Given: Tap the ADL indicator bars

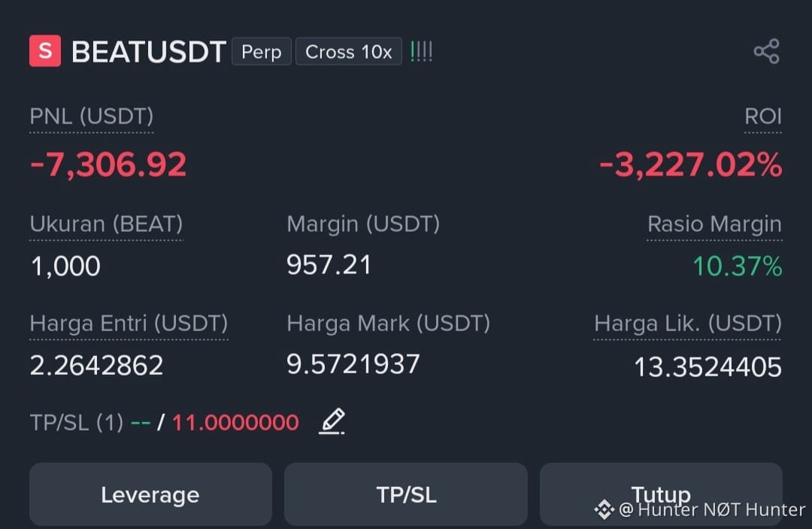Looking at the screenshot, I should 421,51.
